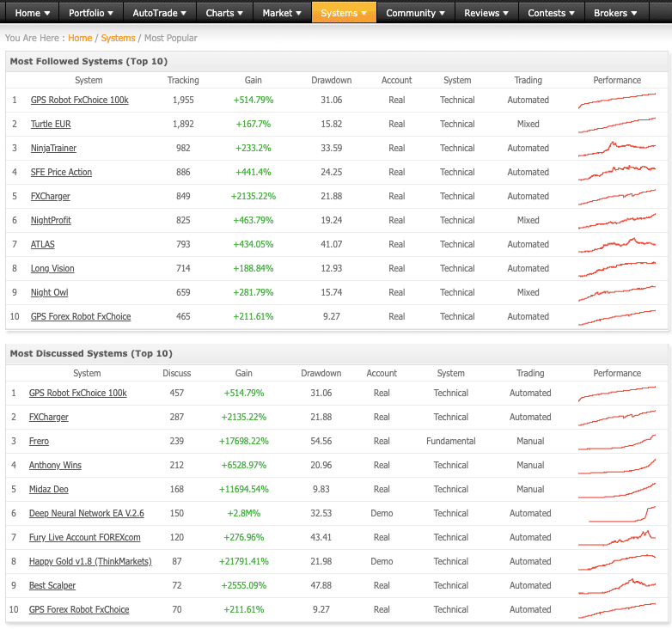Click tracking count 1,955
The width and height of the screenshot is (672, 629).
click(183, 101)
